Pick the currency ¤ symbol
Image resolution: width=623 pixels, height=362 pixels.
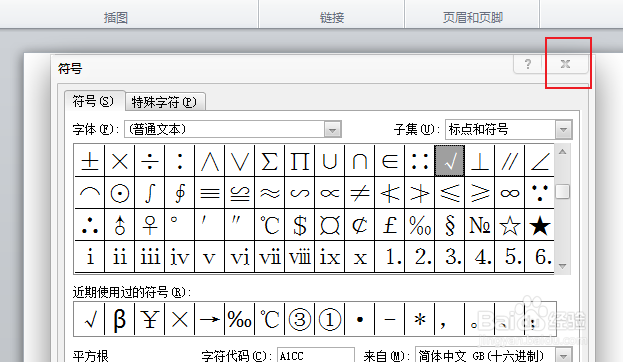click(330, 225)
